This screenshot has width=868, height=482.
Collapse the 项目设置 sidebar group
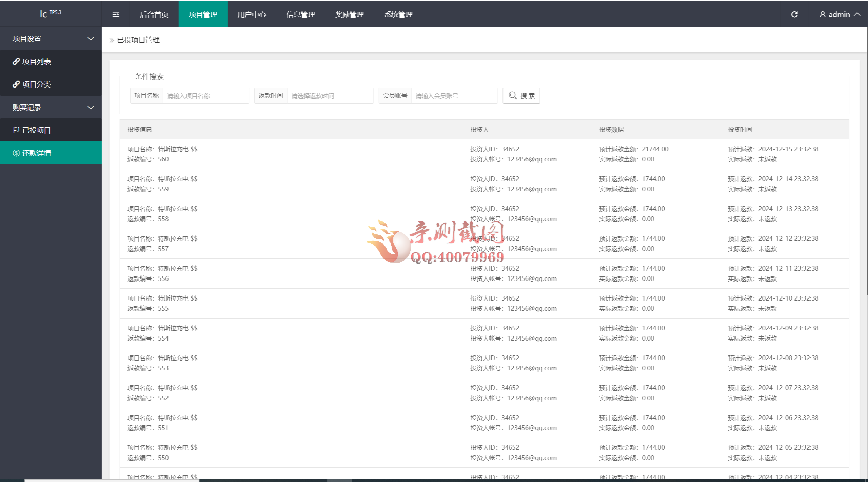coord(91,39)
